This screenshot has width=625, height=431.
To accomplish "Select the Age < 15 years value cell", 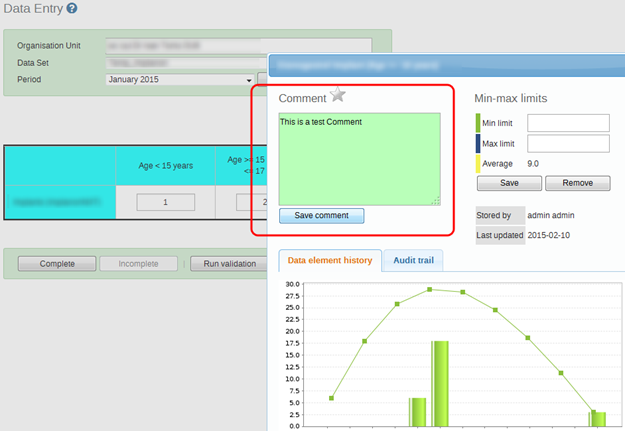I will pos(165,203).
